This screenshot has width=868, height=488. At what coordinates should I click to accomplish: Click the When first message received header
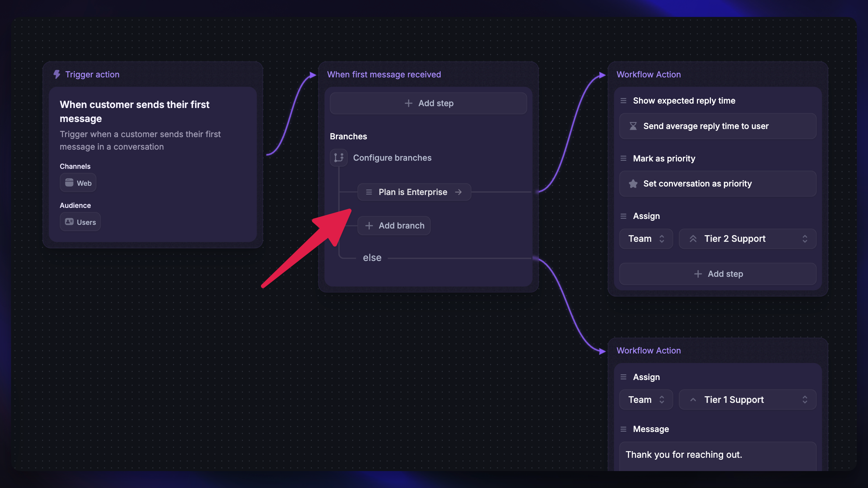pyautogui.click(x=384, y=74)
